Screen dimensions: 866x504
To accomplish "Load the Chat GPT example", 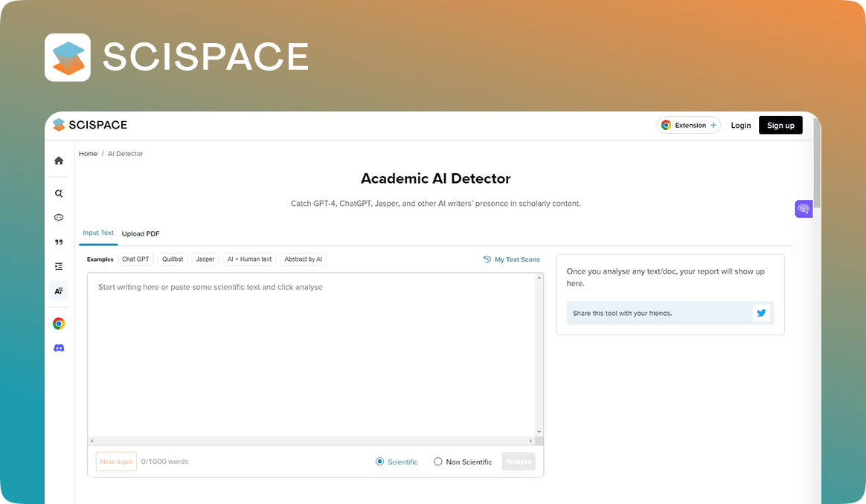I will point(135,259).
